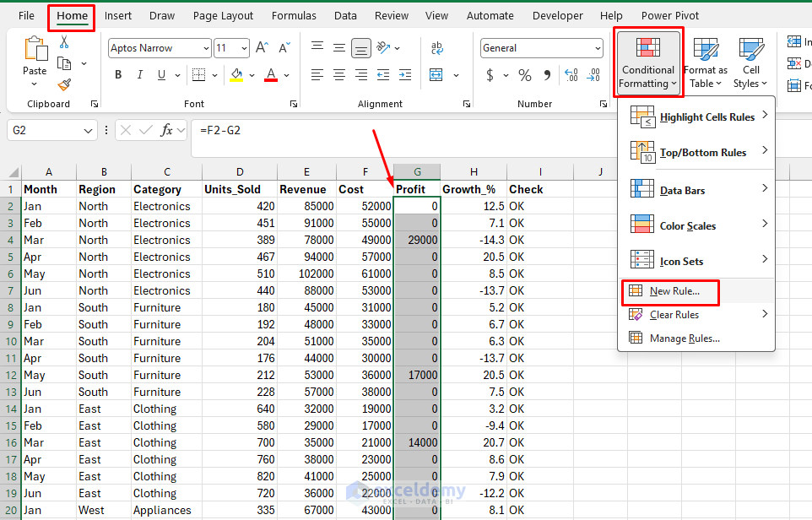812x520 pixels.
Task: Select the Format Painter brush
Action: pos(64,84)
